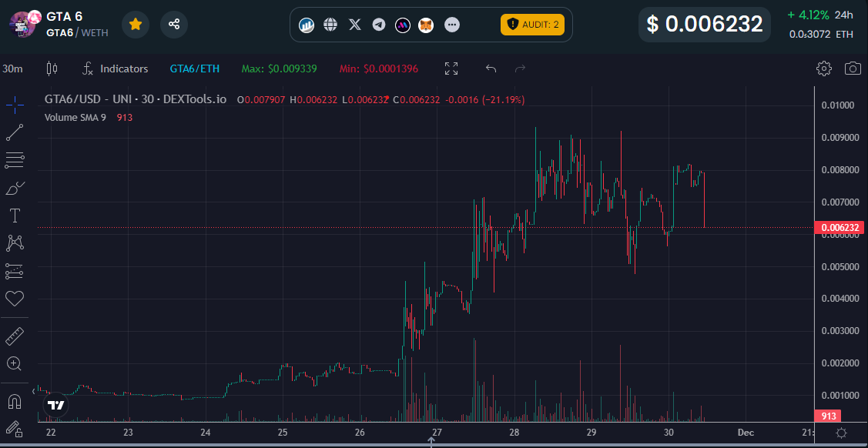Undo the last chart action
The width and height of the screenshot is (868, 448).
pyautogui.click(x=491, y=69)
